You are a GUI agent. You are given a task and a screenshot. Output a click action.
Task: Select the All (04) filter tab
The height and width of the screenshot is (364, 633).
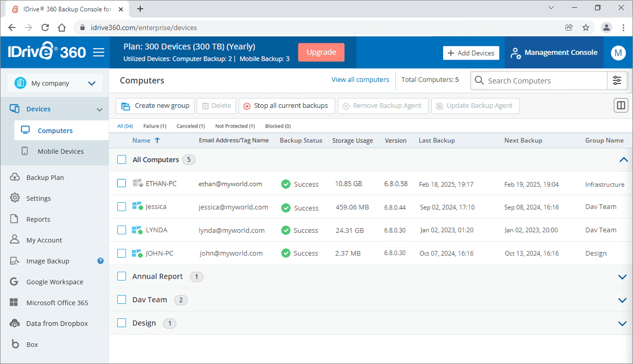pyautogui.click(x=125, y=126)
